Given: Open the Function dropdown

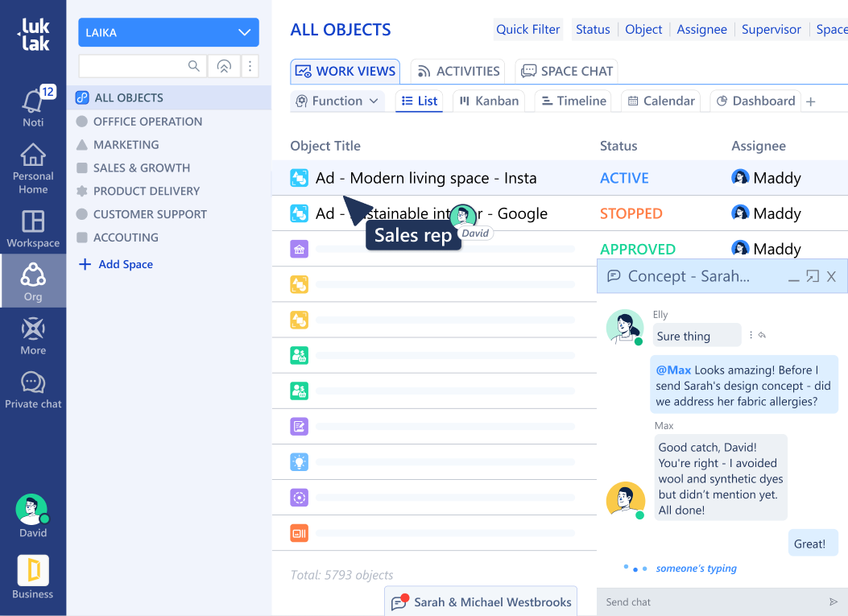Looking at the screenshot, I should [337, 101].
